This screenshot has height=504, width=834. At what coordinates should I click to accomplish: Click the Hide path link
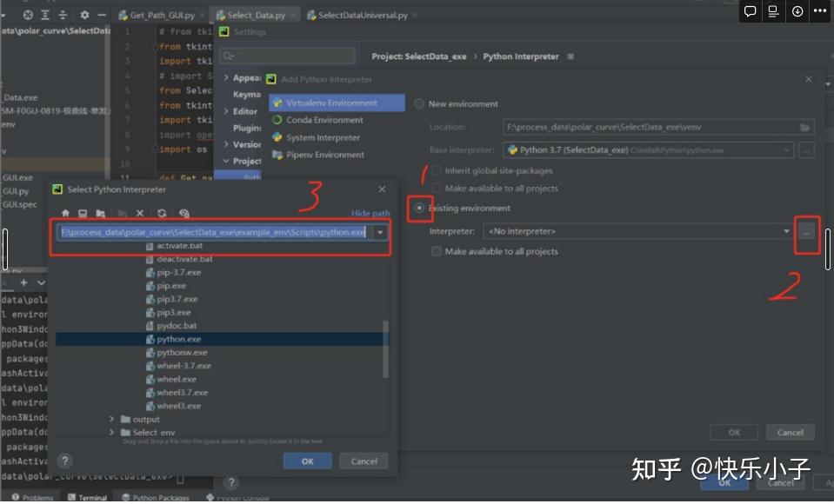click(370, 213)
